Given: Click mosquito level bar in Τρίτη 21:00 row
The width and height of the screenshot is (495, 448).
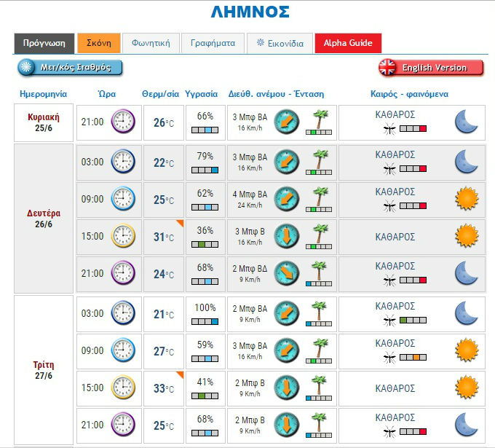Looking at the screenshot, I should 413,431.
